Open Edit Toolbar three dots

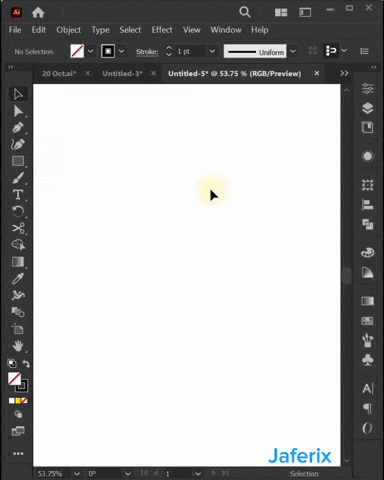pos(18,454)
